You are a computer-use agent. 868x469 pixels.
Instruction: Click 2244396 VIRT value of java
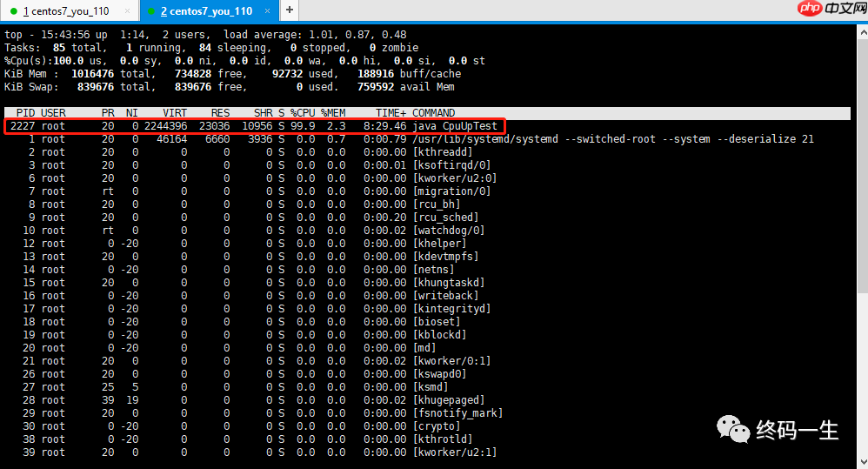[x=165, y=126]
